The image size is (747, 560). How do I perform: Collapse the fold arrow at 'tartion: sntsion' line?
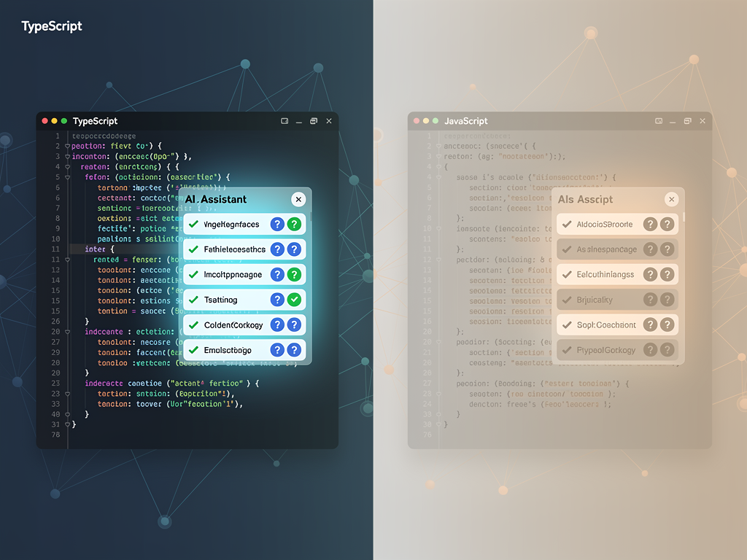tap(67, 394)
